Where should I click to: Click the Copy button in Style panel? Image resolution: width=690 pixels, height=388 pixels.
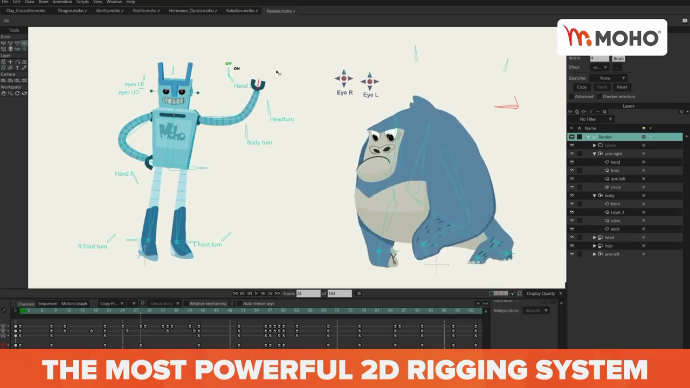click(582, 87)
